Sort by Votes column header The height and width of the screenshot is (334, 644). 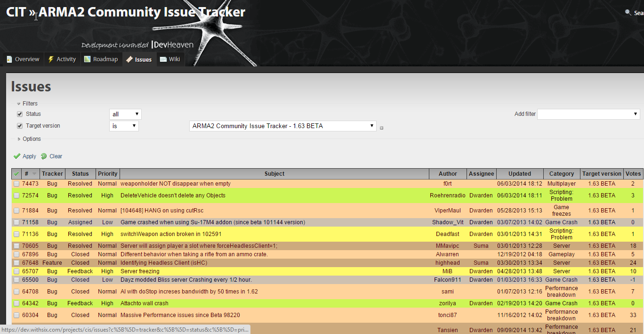[633, 174]
